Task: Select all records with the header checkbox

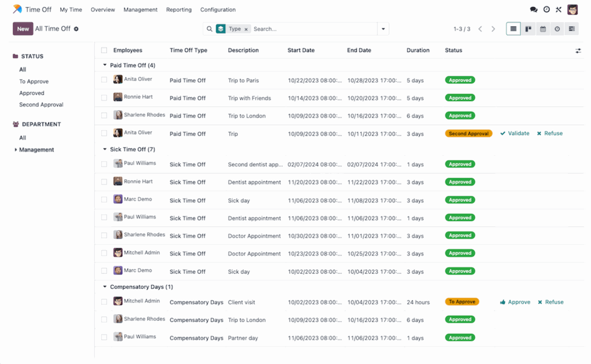Action: pos(104,50)
